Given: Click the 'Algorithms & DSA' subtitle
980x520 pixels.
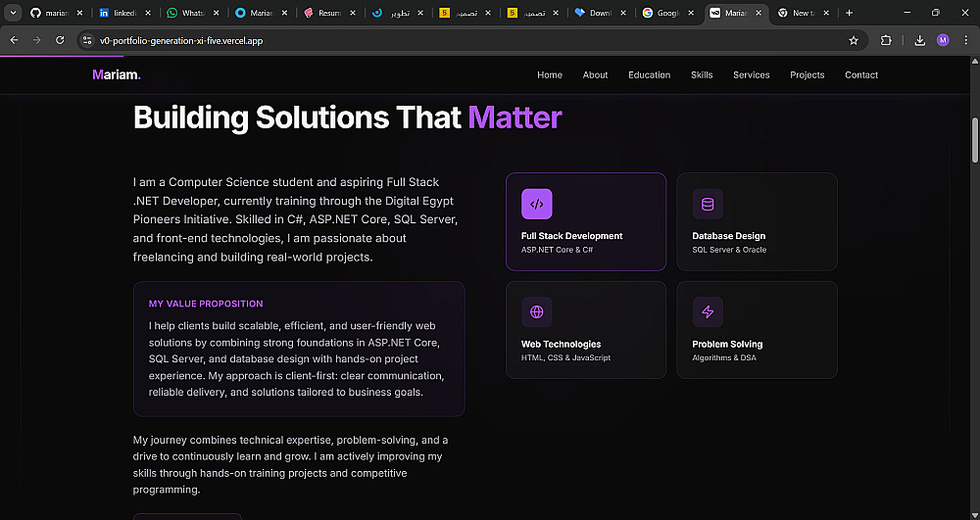Looking at the screenshot, I should (x=724, y=358).
